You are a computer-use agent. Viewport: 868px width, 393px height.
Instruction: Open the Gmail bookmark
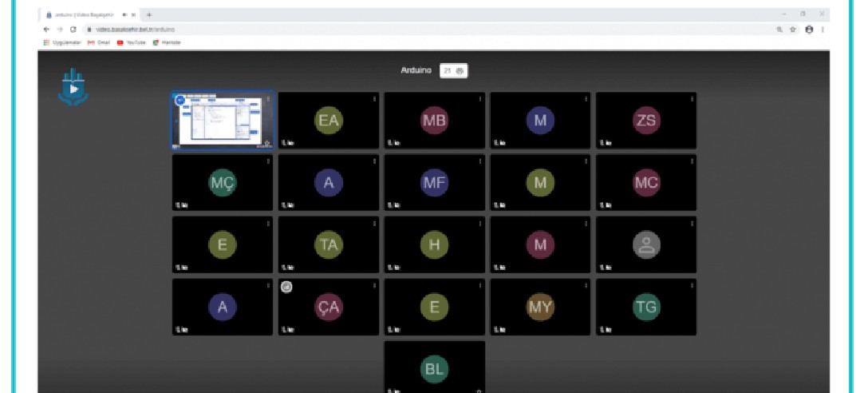coord(98,42)
